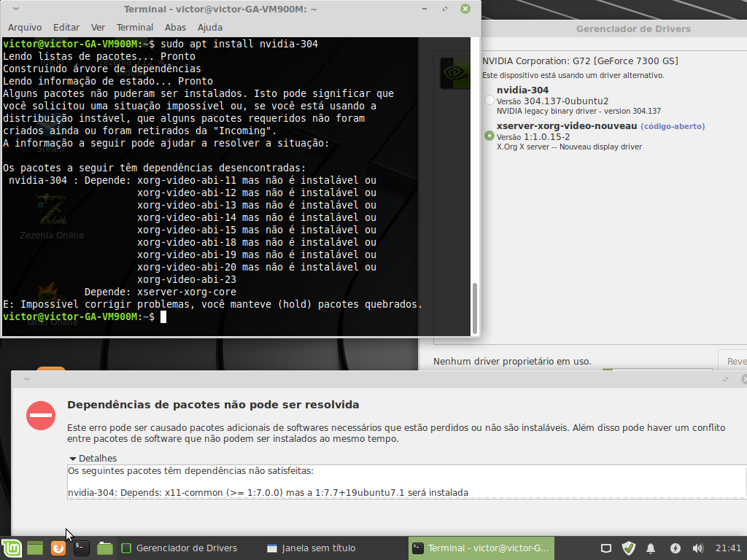747x560 pixels.
Task: Open the file manager launcher in the taskbar
Action: pos(105,548)
